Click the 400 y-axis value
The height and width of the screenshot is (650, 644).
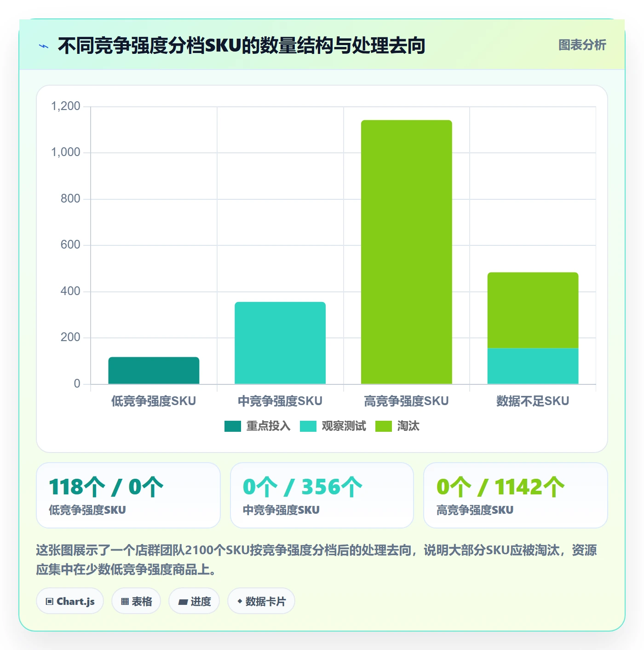click(70, 291)
